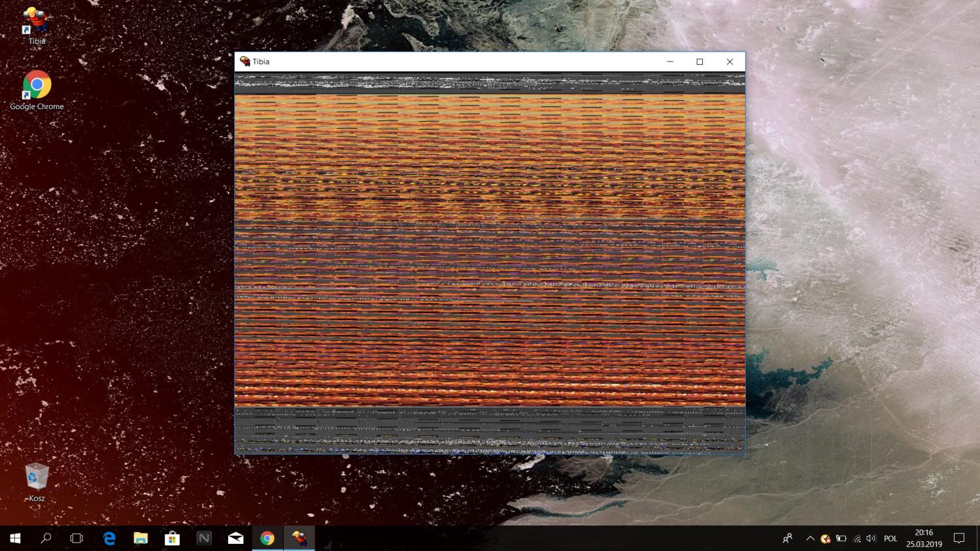Open the POL input language selector
980x551 pixels.
pos(890,539)
